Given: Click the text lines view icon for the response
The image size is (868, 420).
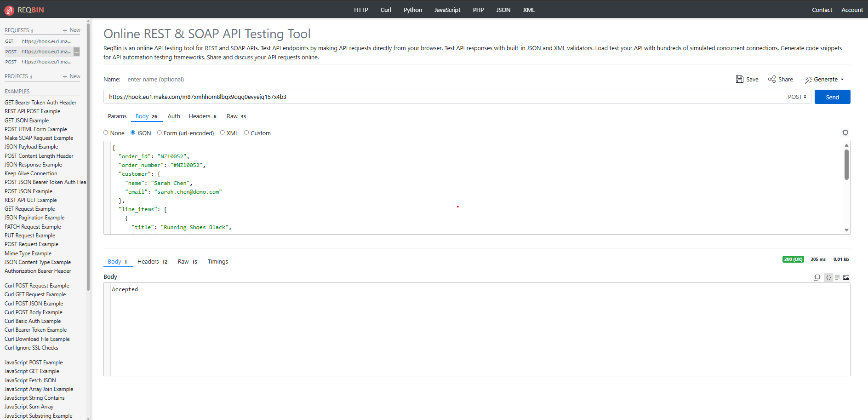Looking at the screenshot, I should [837, 277].
